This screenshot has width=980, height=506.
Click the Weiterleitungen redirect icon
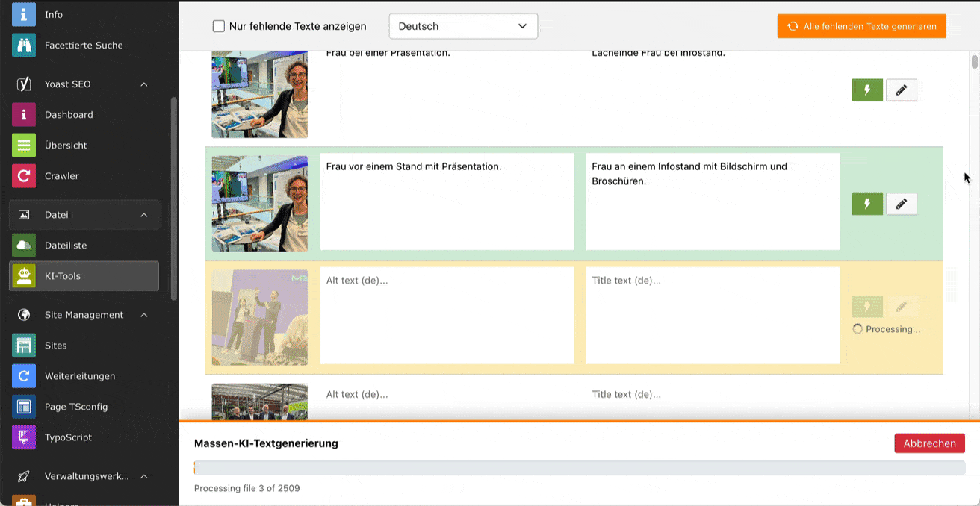[x=23, y=375]
